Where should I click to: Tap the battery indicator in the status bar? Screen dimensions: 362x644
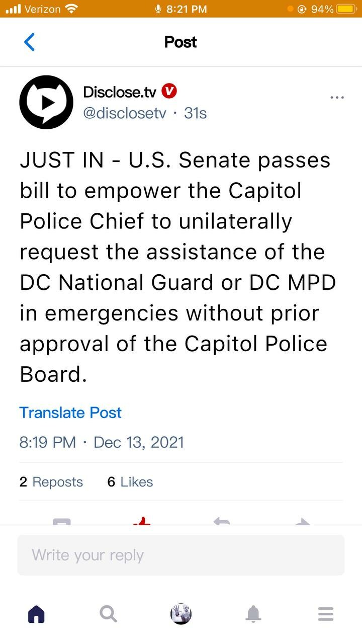pyautogui.click(x=346, y=9)
